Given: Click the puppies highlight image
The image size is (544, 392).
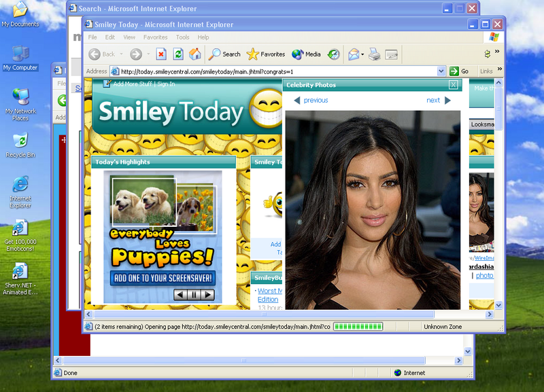Looking at the screenshot, I should [x=163, y=204].
